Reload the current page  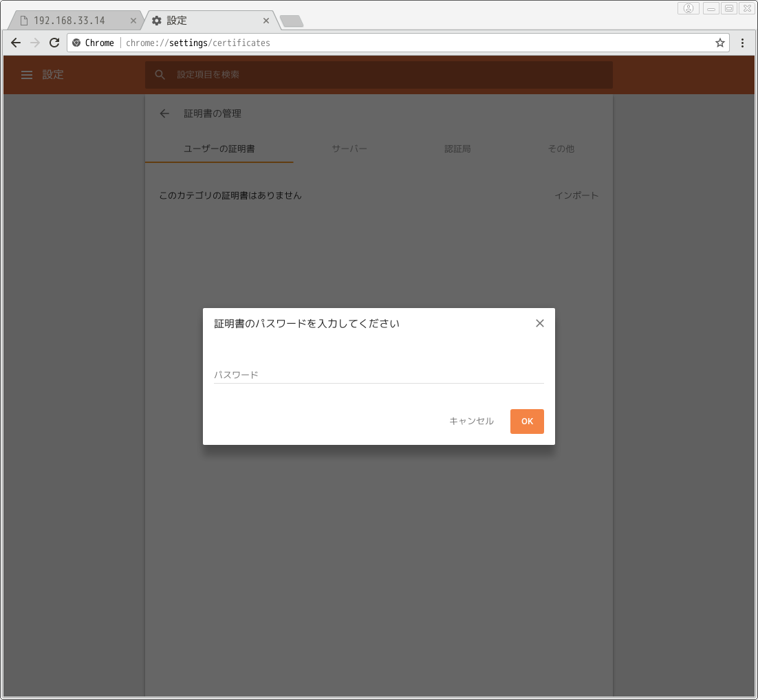coord(54,43)
